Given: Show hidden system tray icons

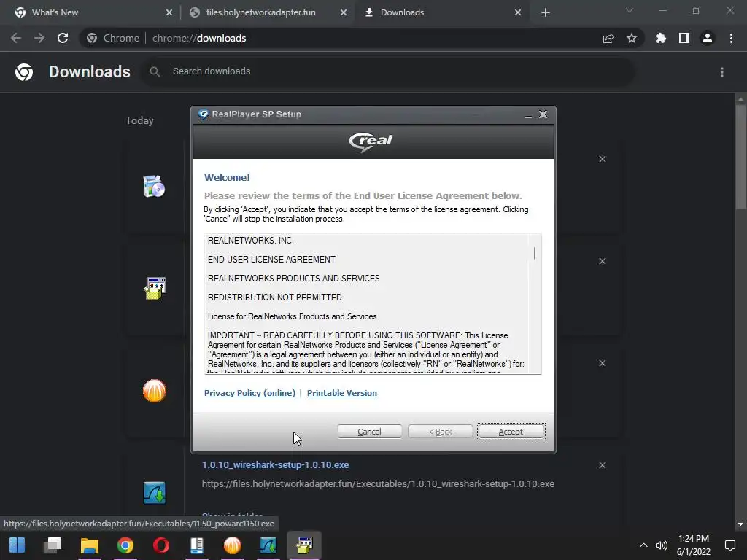Looking at the screenshot, I should click(x=643, y=545).
